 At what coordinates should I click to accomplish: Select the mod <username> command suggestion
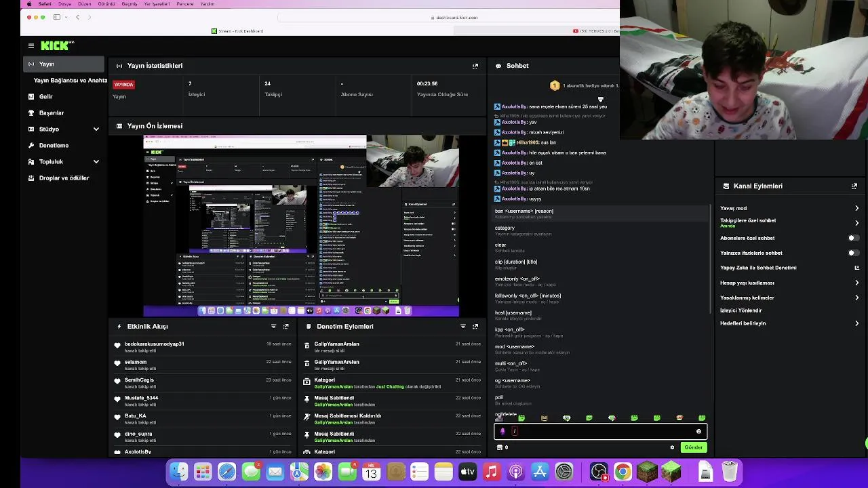pos(599,349)
